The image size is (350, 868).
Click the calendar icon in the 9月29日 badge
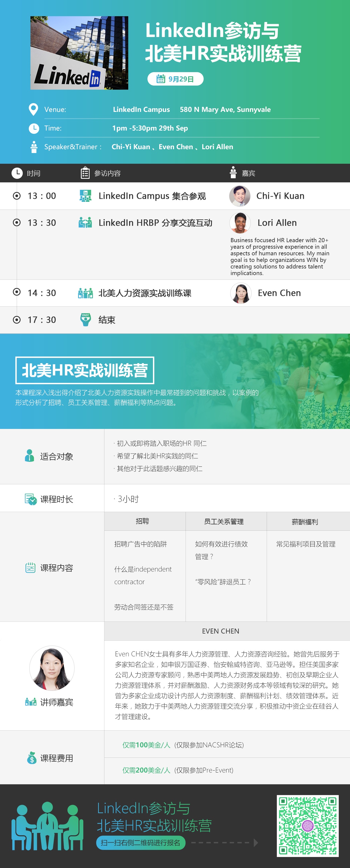(161, 79)
